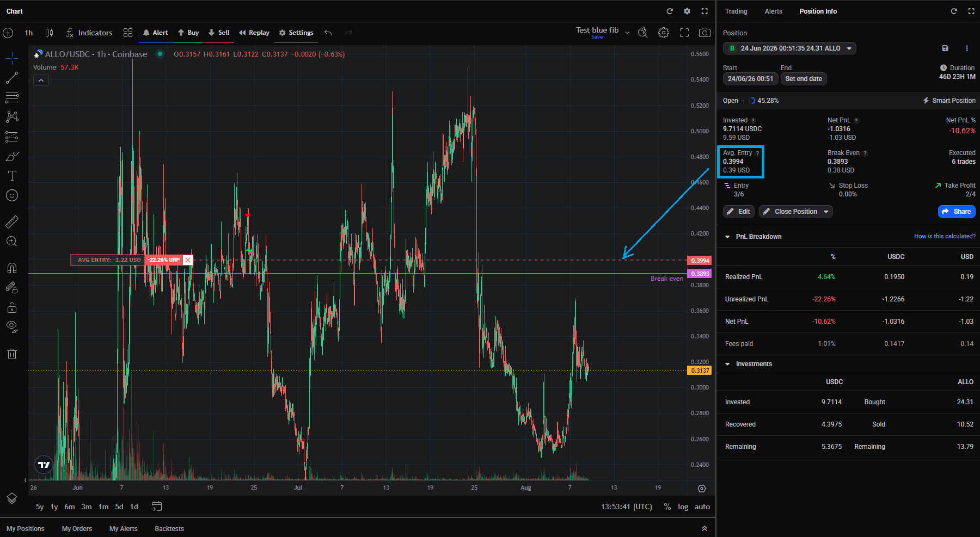The image size is (980, 537).
Task: Toggle the auto scale option
Action: [x=702, y=507]
